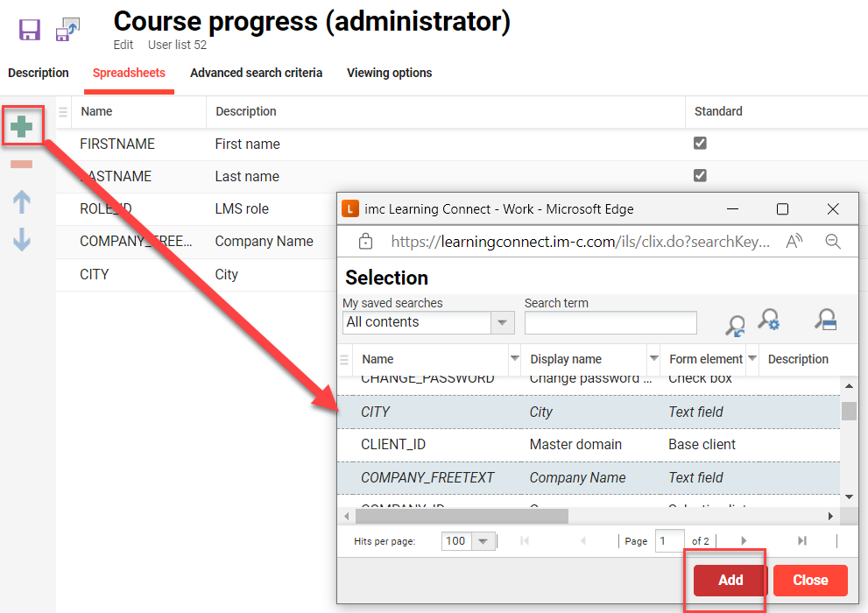Close the Selection dialog with Close button
Viewport: 868px width, 613px height.
pyautogui.click(x=809, y=580)
